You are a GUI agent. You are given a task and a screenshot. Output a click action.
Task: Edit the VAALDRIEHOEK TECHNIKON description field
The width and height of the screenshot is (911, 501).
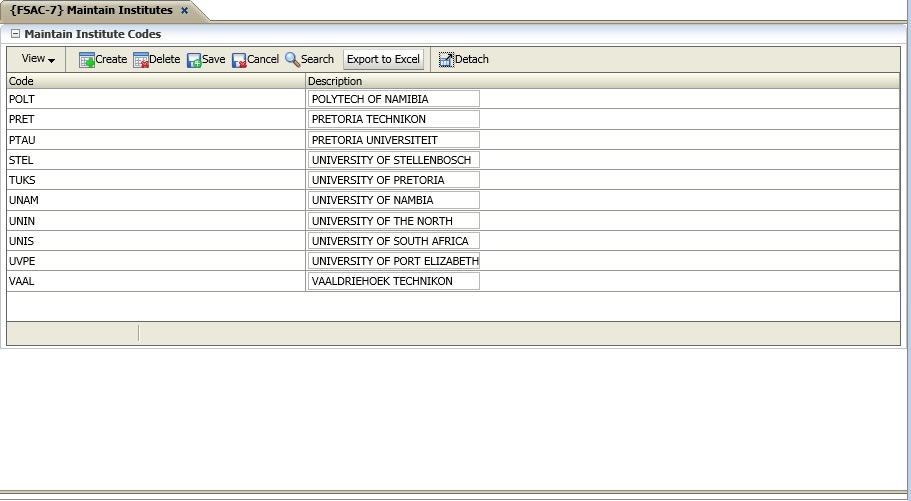(393, 281)
